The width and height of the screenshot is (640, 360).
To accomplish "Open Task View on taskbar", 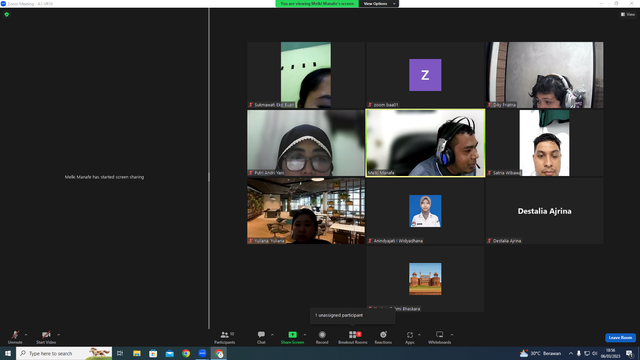I will (x=120, y=353).
